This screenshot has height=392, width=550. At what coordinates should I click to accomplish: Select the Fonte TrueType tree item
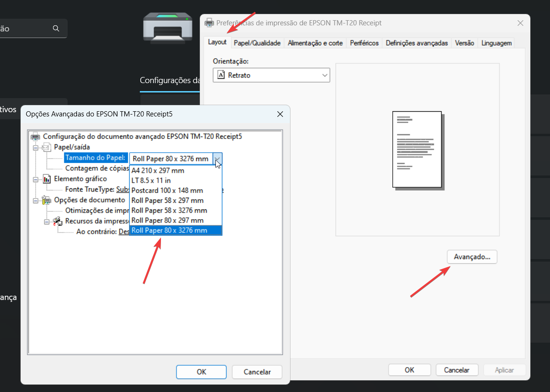(x=90, y=190)
